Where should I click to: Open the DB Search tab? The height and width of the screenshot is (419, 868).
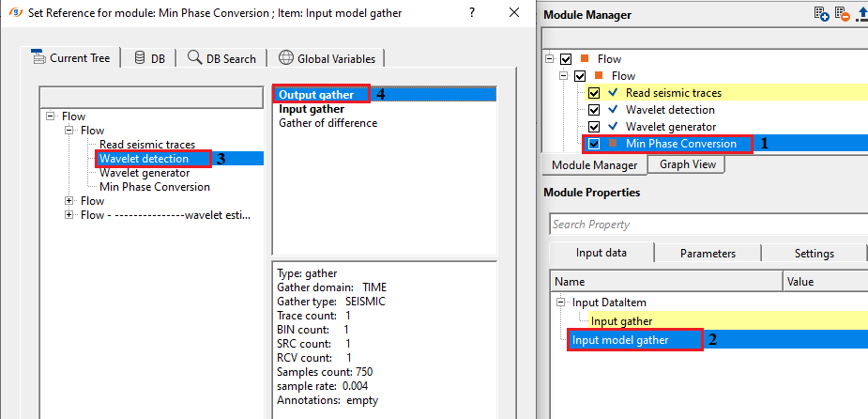click(x=222, y=58)
